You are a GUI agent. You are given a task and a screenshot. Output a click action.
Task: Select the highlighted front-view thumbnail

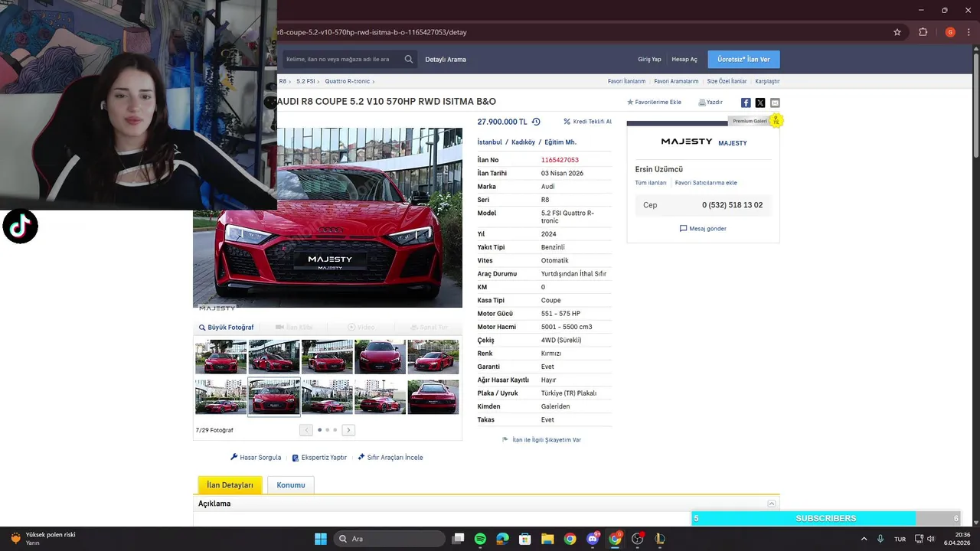274,397
